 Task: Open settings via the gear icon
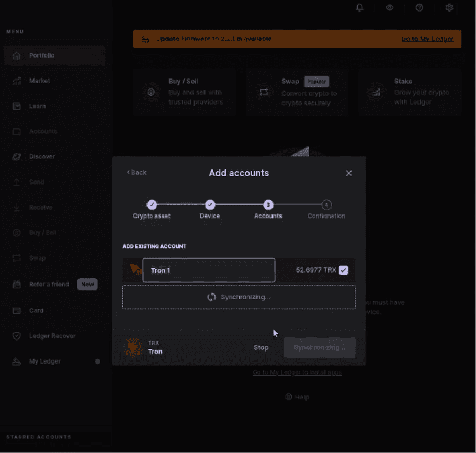click(449, 7)
